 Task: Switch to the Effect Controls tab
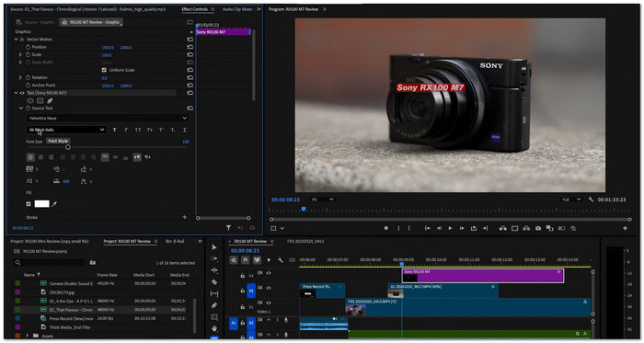point(195,9)
